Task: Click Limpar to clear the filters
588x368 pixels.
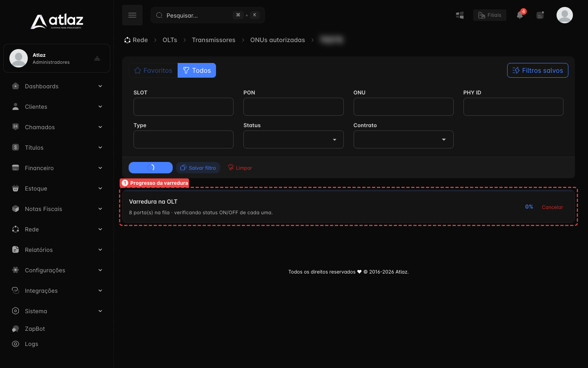Action: (240, 168)
